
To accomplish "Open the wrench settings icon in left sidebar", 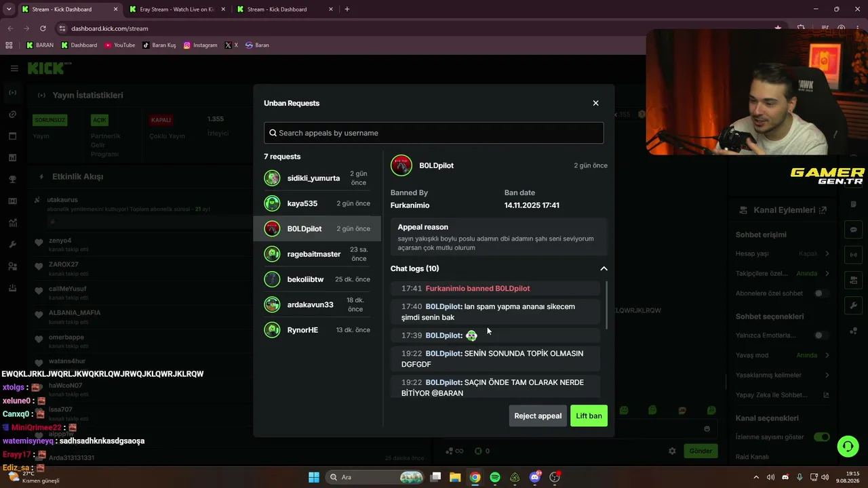I will coord(12,245).
